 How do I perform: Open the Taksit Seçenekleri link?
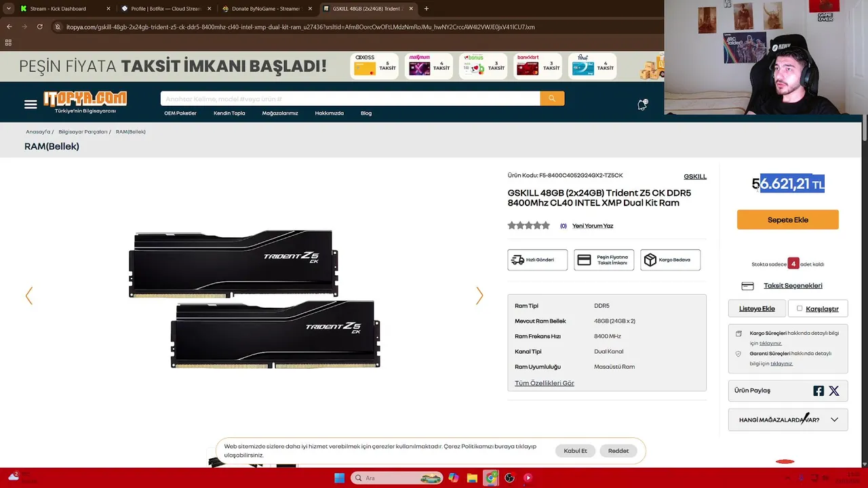(793, 285)
